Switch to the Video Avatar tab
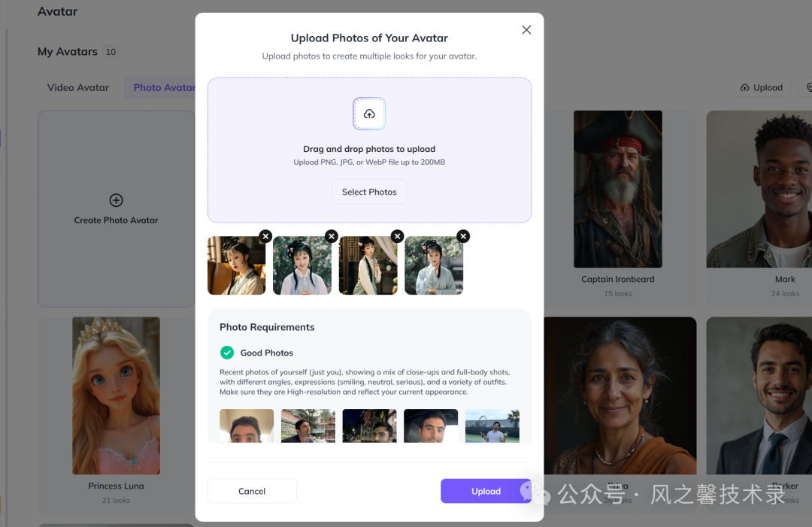 click(78, 87)
